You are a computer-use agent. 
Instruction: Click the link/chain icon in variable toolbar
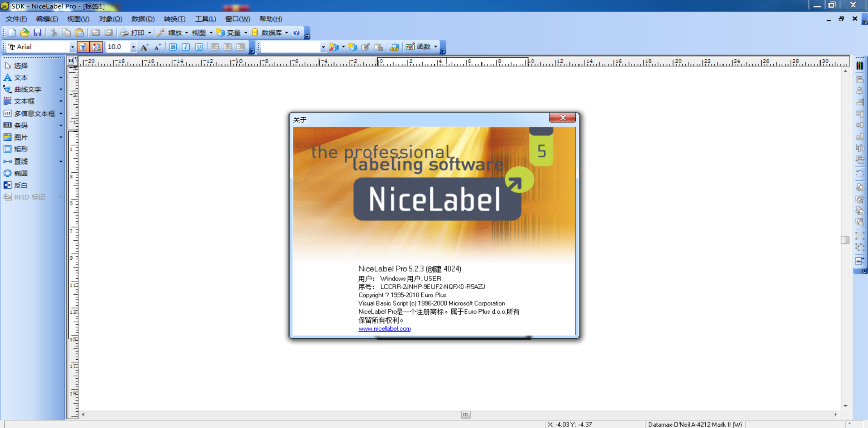(x=394, y=47)
